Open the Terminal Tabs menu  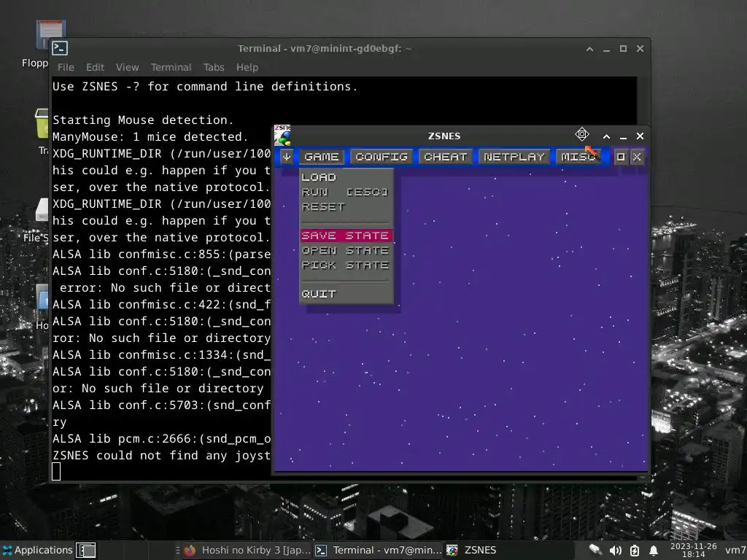coord(214,67)
